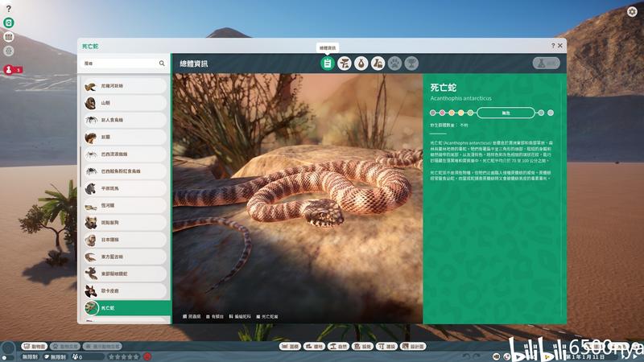
Task: Click the leftmost bottom-center build button
Action: click(x=290, y=347)
